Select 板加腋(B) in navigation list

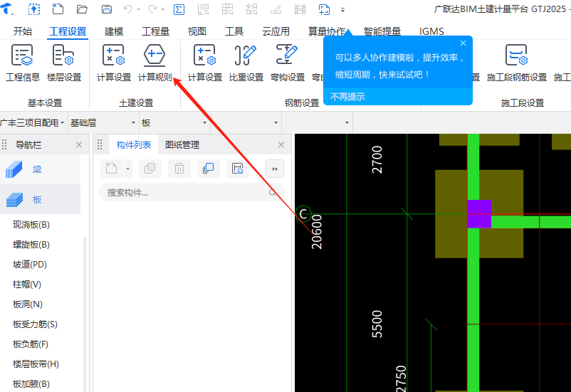coord(31,383)
